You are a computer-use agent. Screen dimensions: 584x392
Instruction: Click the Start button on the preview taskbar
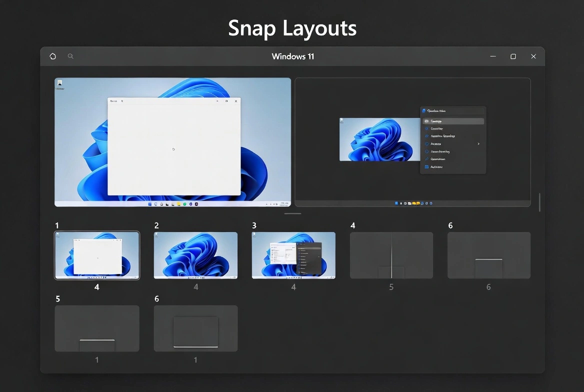[x=150, y=204]
